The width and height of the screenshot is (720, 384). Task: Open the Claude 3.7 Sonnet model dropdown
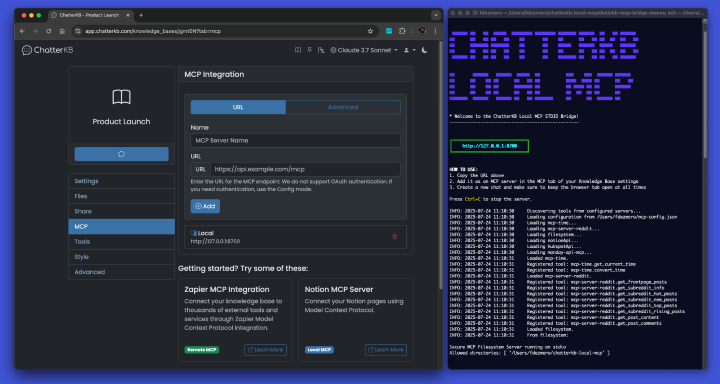point(364,50)
